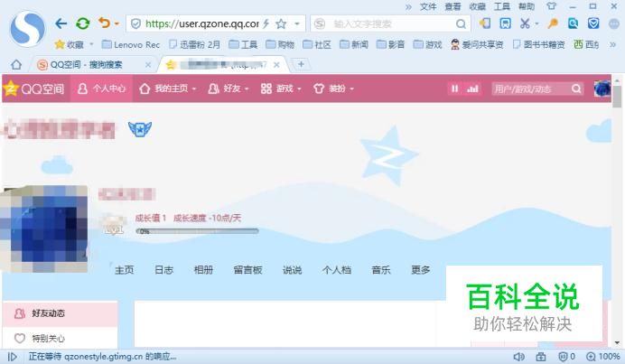625x364 pixels.
Task: Bookmark this page with the star icon
Action: pyautogui.click(x=281, y=23)
